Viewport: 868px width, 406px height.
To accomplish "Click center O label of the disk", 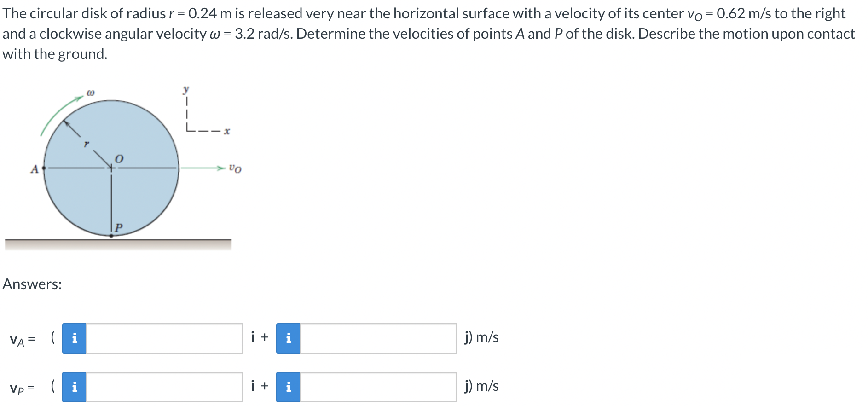I will 119,159.
